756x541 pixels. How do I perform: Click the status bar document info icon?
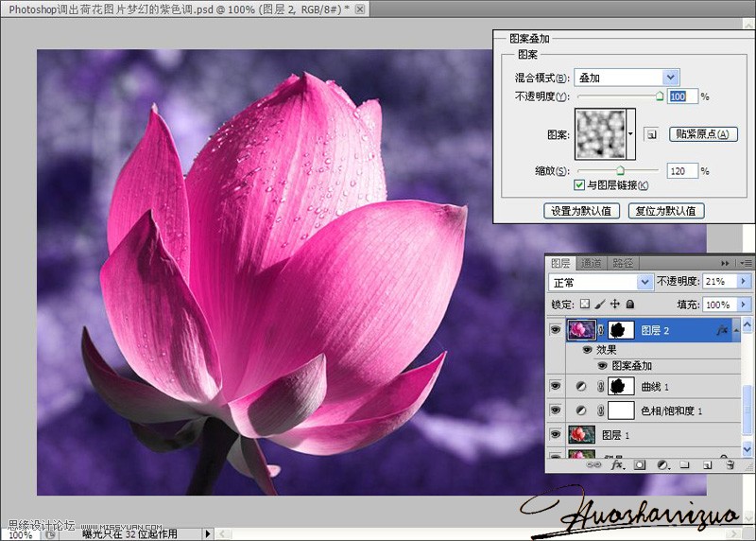[x=51, y=534]
